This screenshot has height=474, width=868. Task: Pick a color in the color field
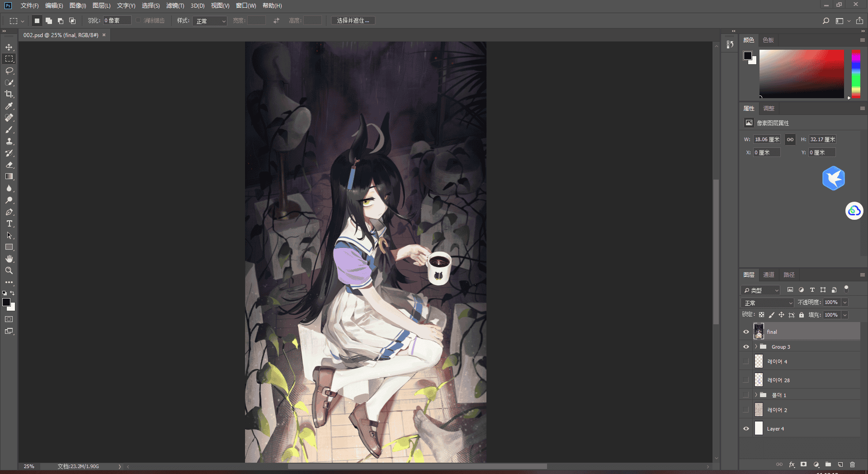click(802, 74)
